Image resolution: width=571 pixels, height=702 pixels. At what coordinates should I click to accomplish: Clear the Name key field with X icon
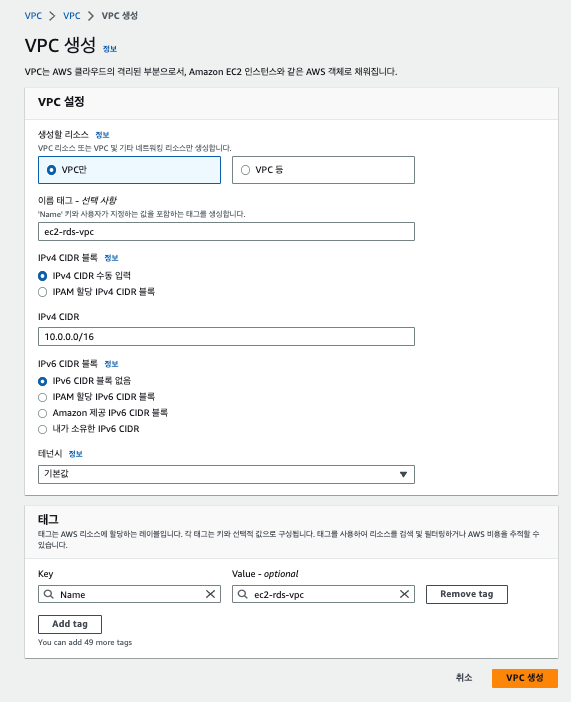click(x=210, y=594)
